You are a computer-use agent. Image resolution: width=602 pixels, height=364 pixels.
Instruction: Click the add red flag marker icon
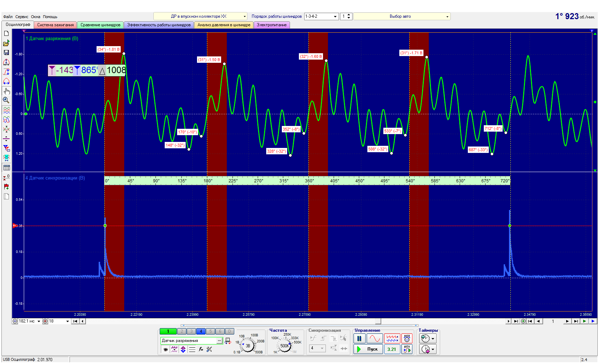point(6,187)
